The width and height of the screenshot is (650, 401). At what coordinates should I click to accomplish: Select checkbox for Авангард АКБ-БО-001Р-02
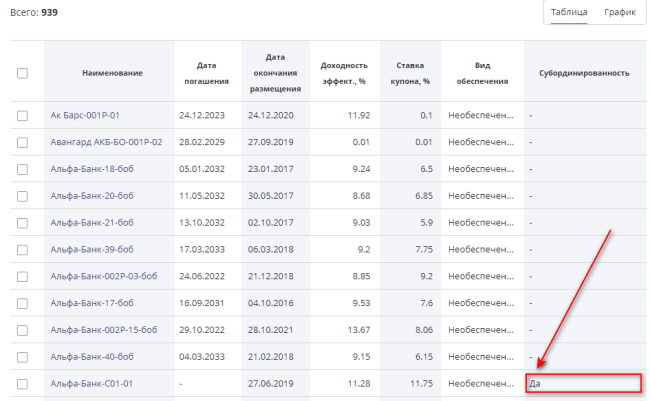click(x=23, y=143)
